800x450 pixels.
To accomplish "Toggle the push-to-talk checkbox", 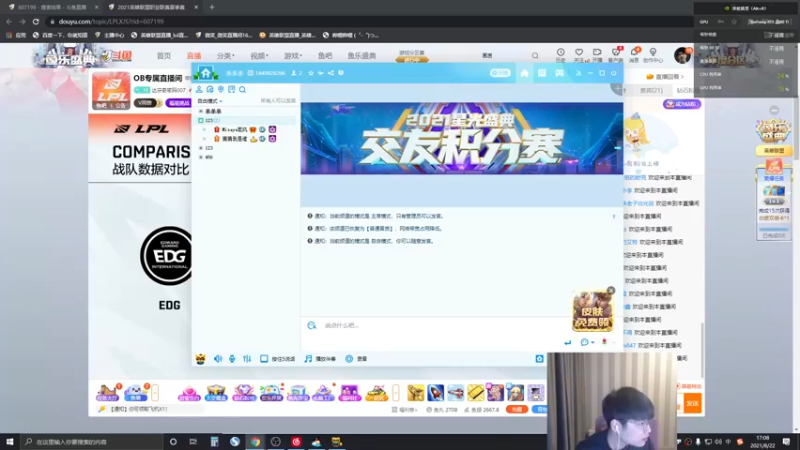I will pyautogui.click(x=264, y=359).
